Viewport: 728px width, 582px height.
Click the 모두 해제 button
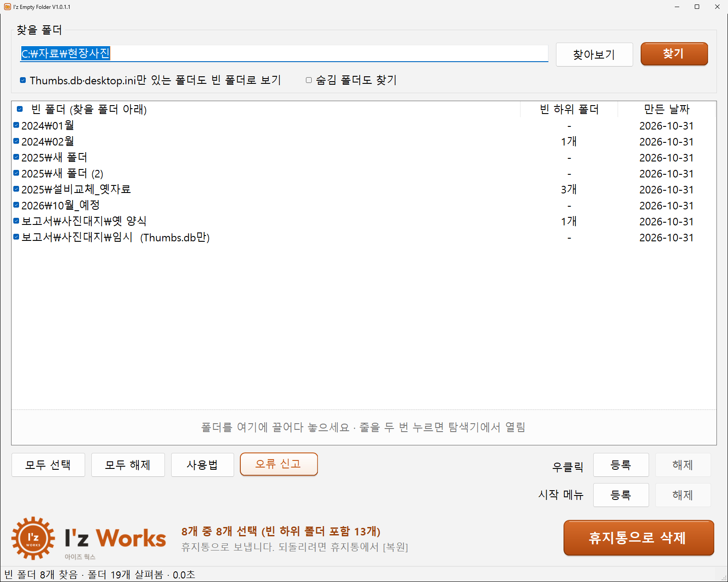coord(128,465)
